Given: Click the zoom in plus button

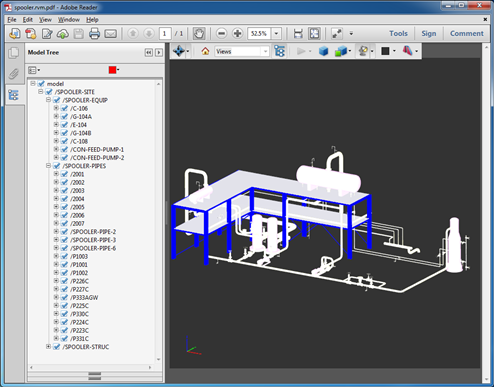Looking at the screenshot, I should [x=237, y=33].
